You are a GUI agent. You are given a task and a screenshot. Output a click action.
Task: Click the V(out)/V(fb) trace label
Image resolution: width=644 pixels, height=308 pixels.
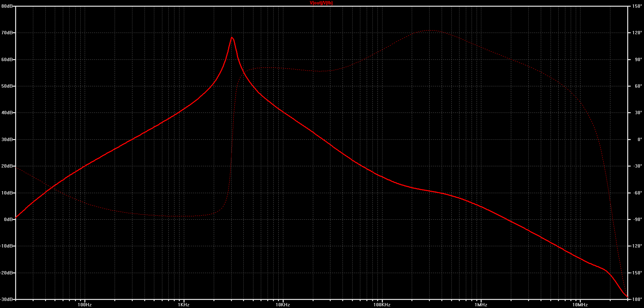pyautogui.click(x=321, y=3)
